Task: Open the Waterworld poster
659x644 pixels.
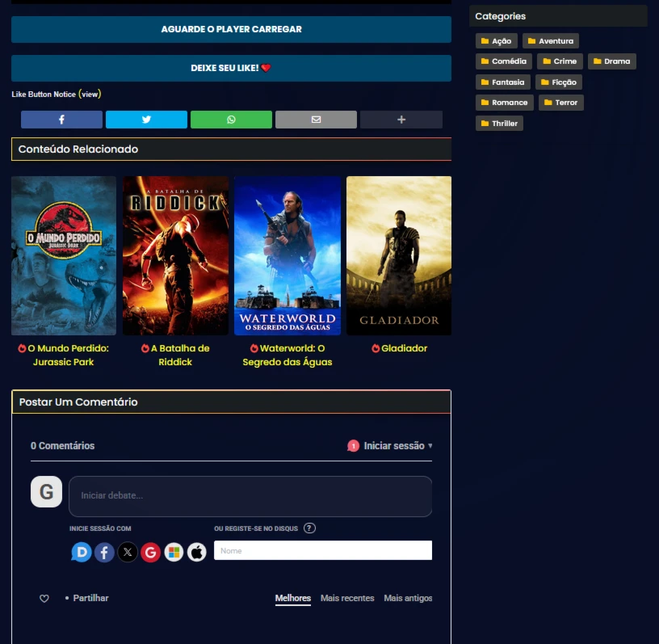Action: click(288, 255)
